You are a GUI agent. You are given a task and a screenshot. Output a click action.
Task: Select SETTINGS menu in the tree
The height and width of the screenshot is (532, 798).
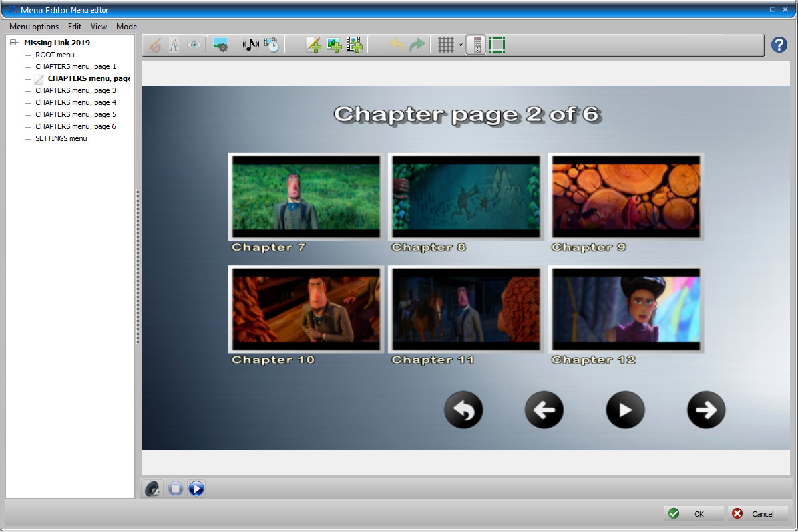click(x=61, y=138)
